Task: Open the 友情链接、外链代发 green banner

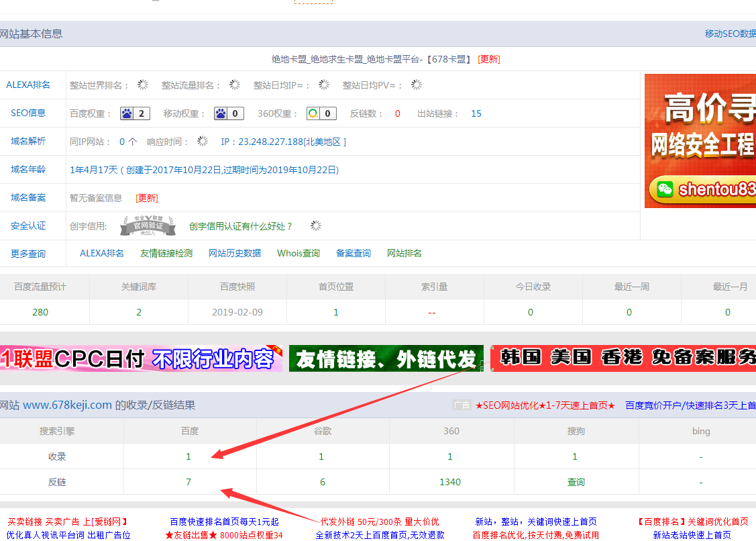Action: pos(386,358)
